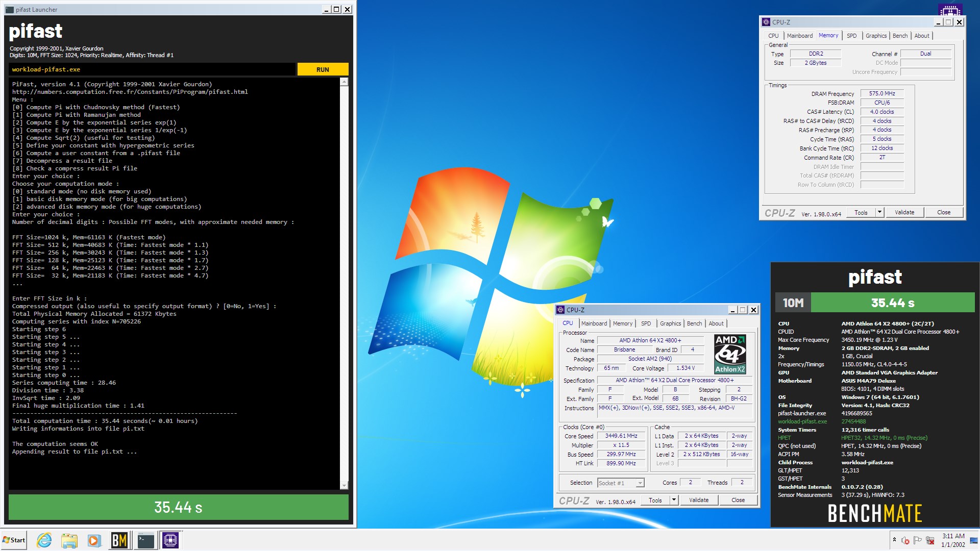Expand Tools dropdown arrow in upper CPU-Z

click(879, 213)
